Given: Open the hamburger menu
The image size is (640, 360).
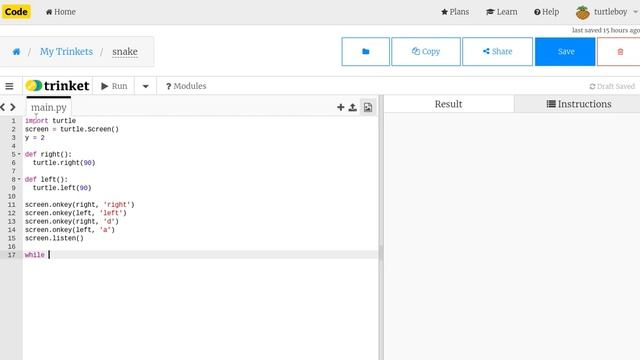Looking at the screenshot, I should tap(9, 86).
